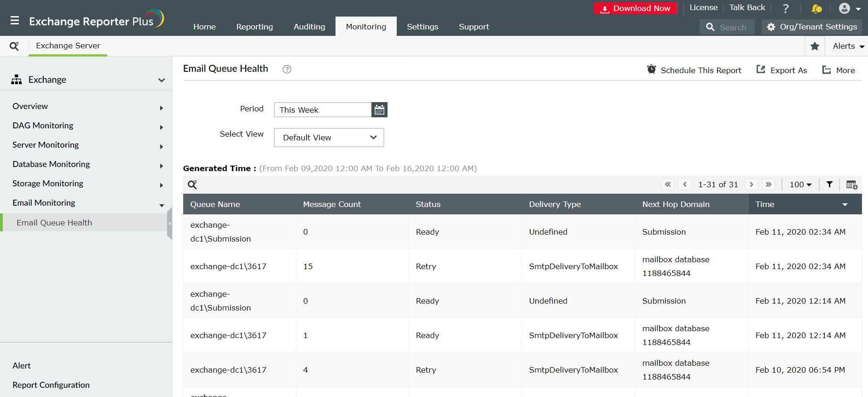Viewport: 868px width, 397px height.
Task: Open the Period calendar picker
Action: (379, 109)
